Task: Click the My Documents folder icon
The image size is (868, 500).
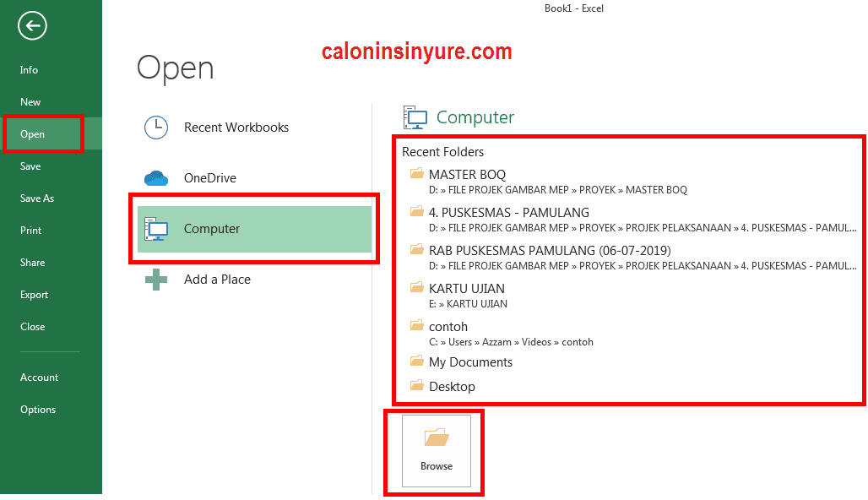Action: [417, 361]
